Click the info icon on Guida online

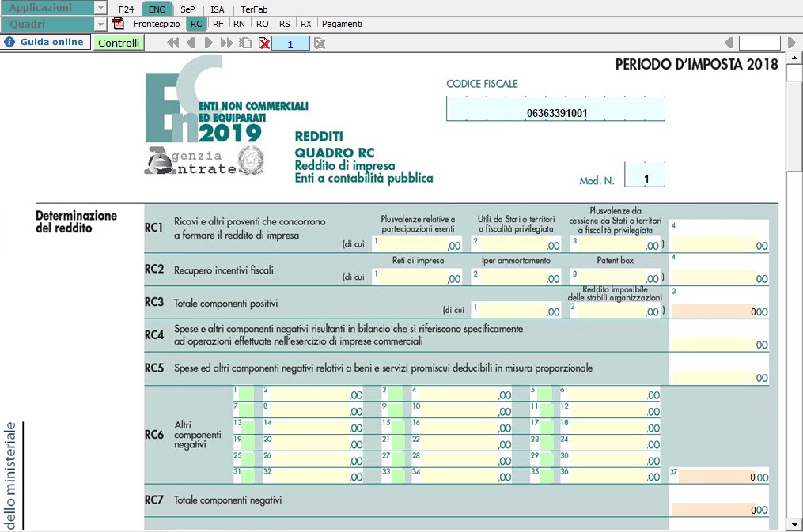tap(9, 42)
